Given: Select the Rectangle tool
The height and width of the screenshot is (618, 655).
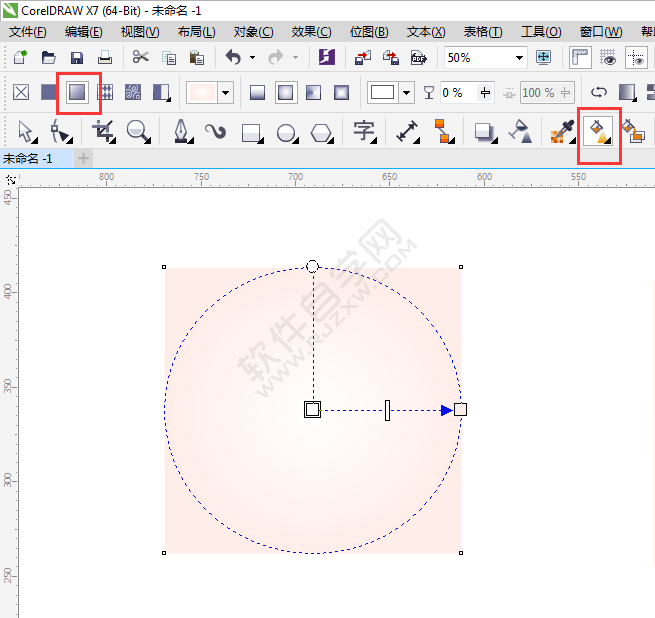Looking at the screenshot, I should point(251,133).
